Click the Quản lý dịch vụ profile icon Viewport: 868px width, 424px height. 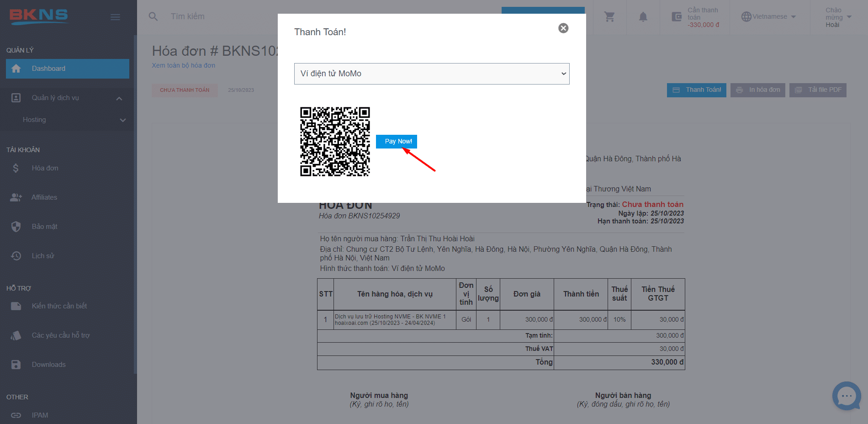16,98
